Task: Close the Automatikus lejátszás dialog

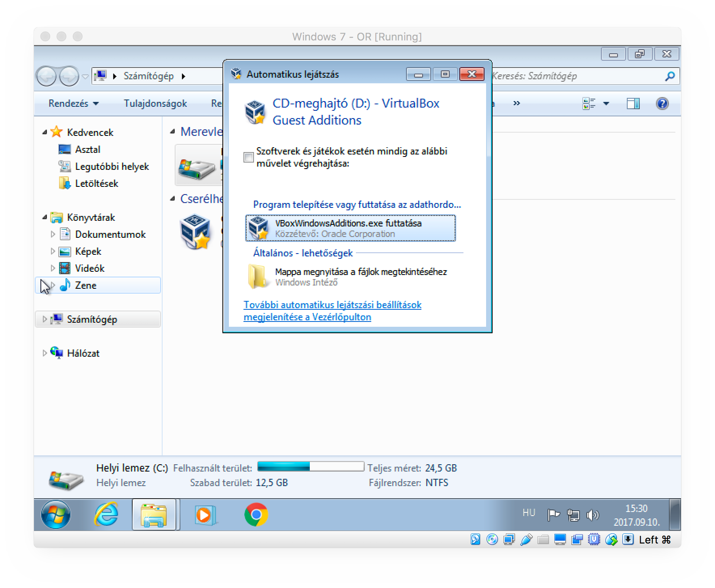Action: 472,74
